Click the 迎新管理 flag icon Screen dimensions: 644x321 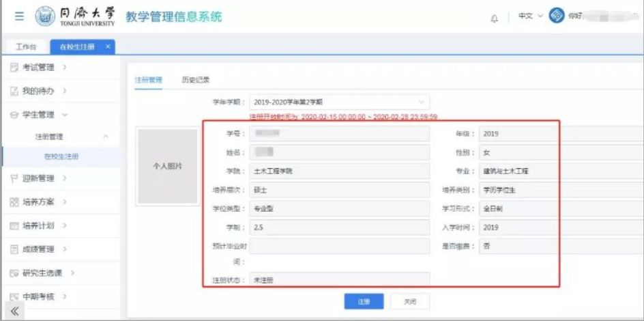[x=14, y=178]
